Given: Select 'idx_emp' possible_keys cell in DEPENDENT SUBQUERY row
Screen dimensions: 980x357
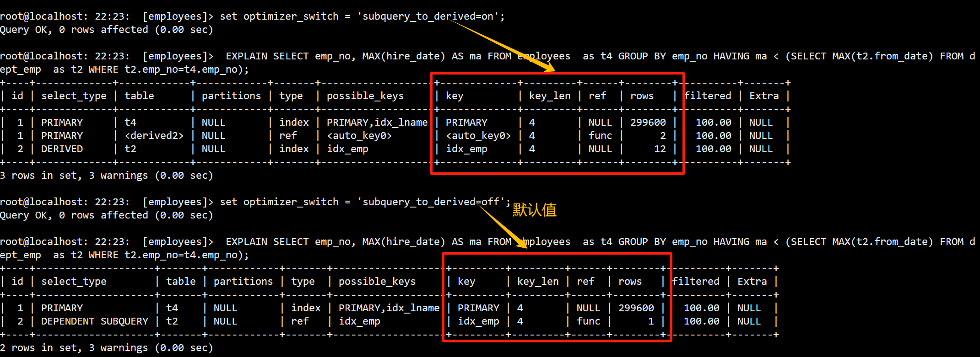Looking at the screenshot, I should click(x=359, y=321).
